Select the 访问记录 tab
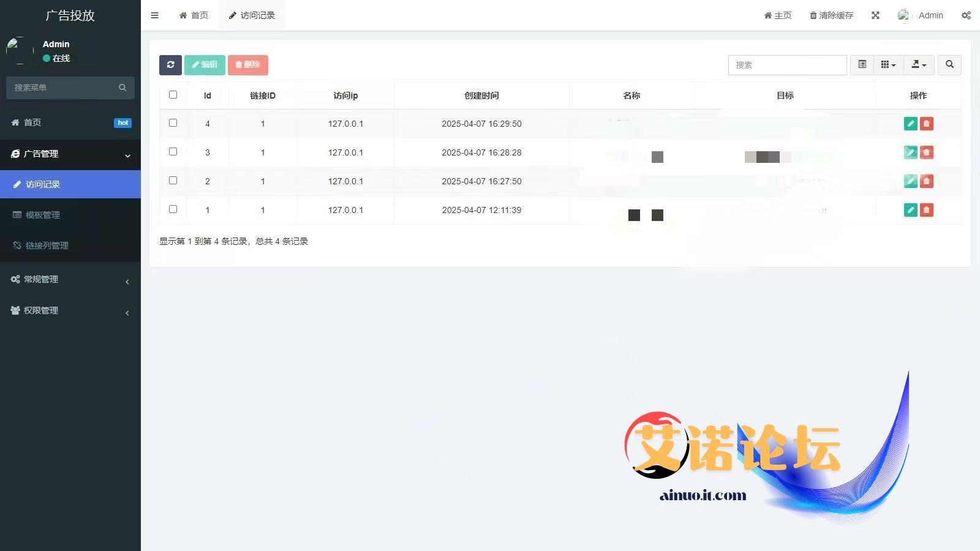Viewport: 980px width, 551px height. (252, 15)
